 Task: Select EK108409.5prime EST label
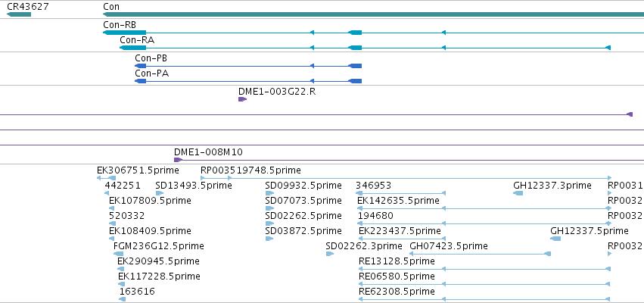150,231
